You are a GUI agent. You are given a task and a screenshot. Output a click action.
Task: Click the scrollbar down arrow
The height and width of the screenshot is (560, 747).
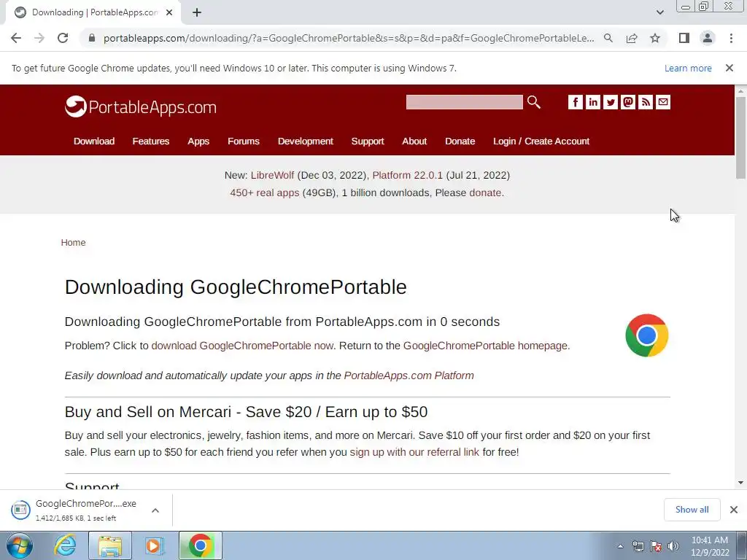pyautogui.click(x=740, y=483)
